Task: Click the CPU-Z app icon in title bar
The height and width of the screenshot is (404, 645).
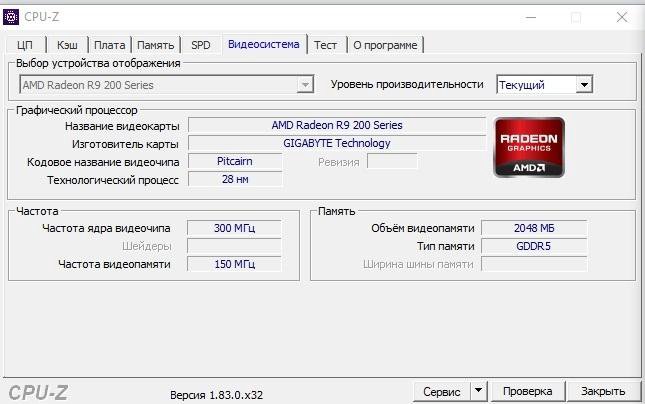Action: pos(12,15)
